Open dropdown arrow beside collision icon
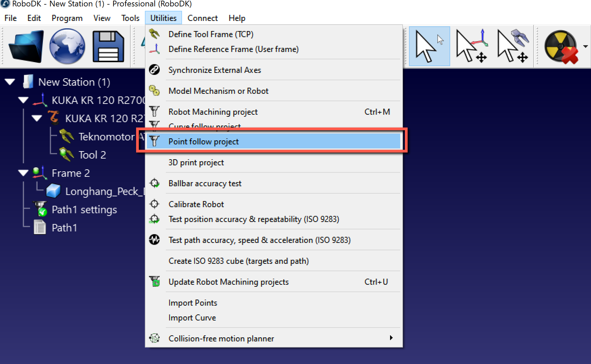This screenshot has width=591, height=364. 585,46
